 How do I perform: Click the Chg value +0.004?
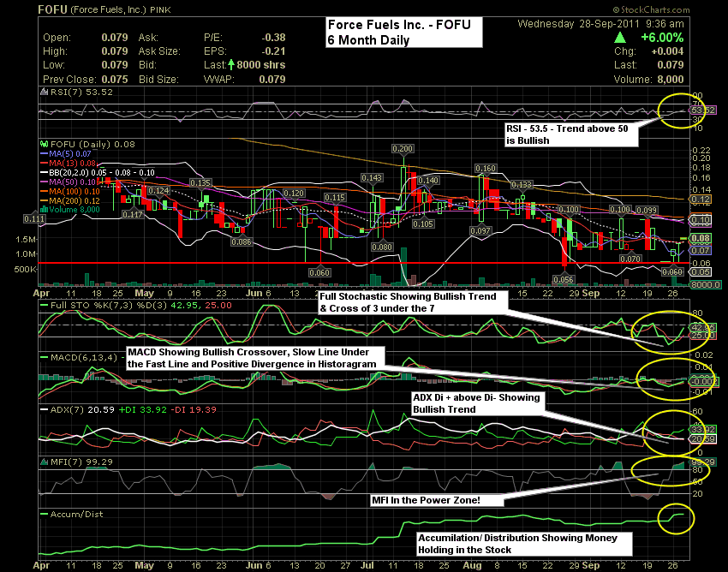(667, 51)
